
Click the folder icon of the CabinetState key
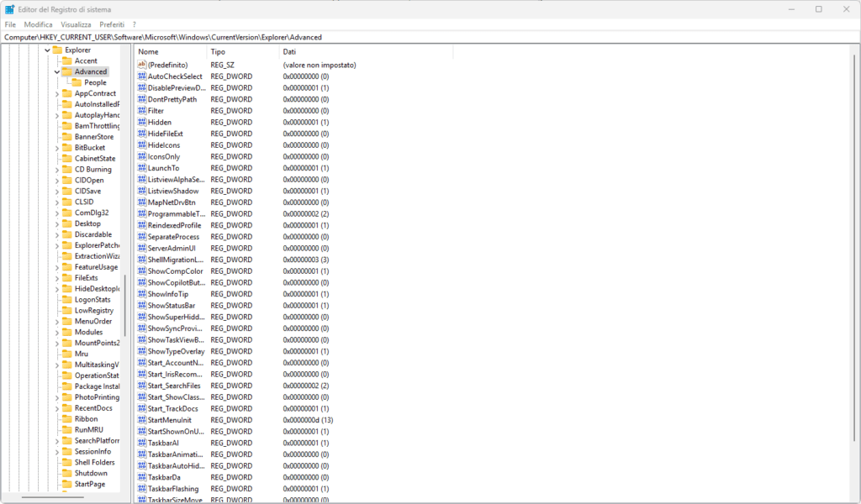[67, 159]
